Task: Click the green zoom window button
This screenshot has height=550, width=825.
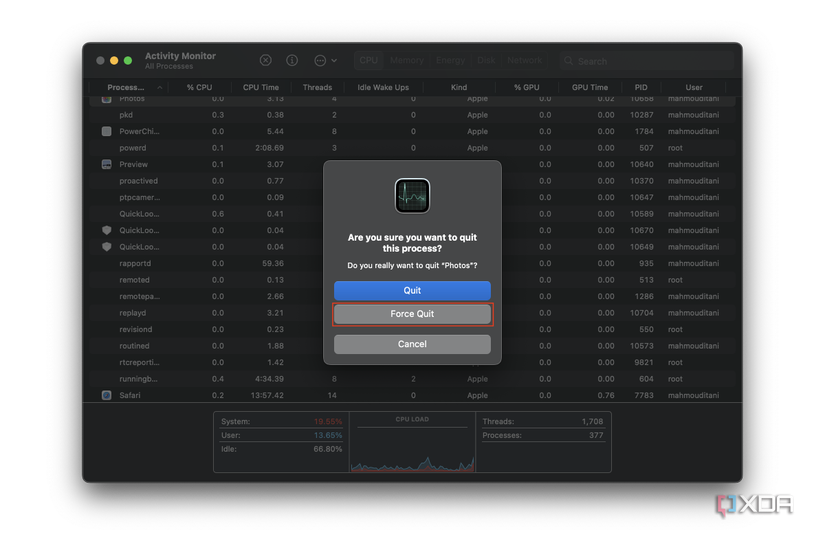Action: (128, 61)
